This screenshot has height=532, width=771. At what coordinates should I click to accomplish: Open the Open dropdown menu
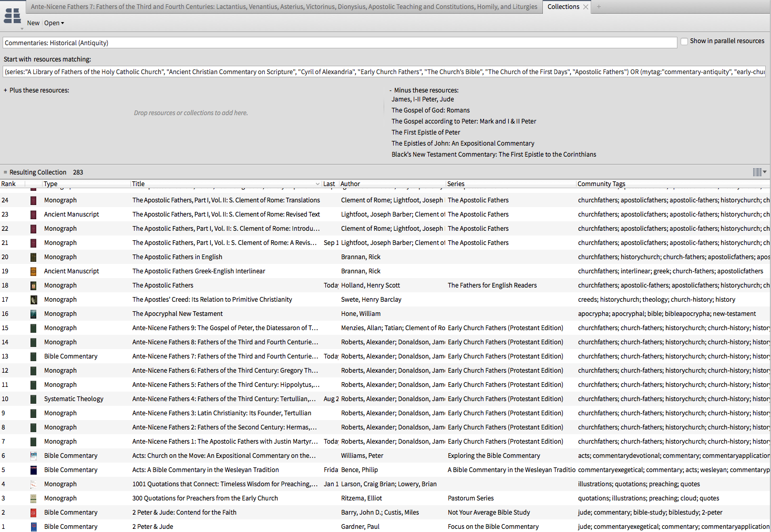(x=54, y=23)
